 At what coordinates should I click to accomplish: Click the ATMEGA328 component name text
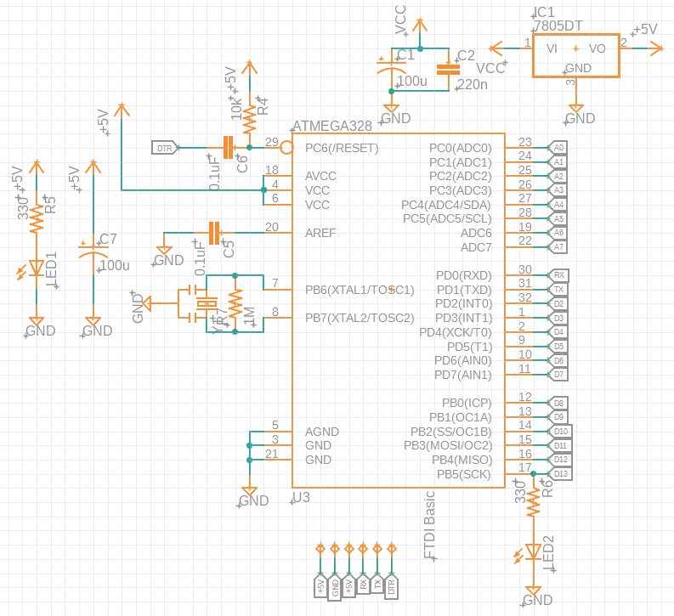pos(332,126)
